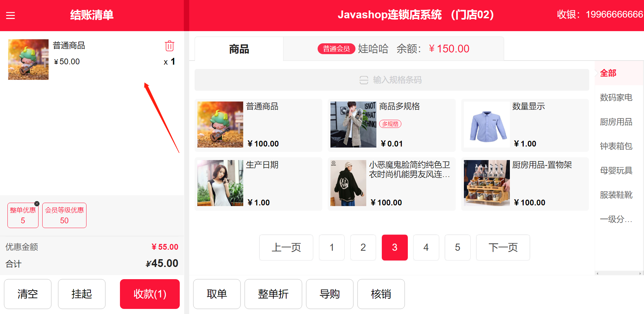The height and width of the screenshot is (314, 644).
Task: Go to page 4
Action: 426,247
